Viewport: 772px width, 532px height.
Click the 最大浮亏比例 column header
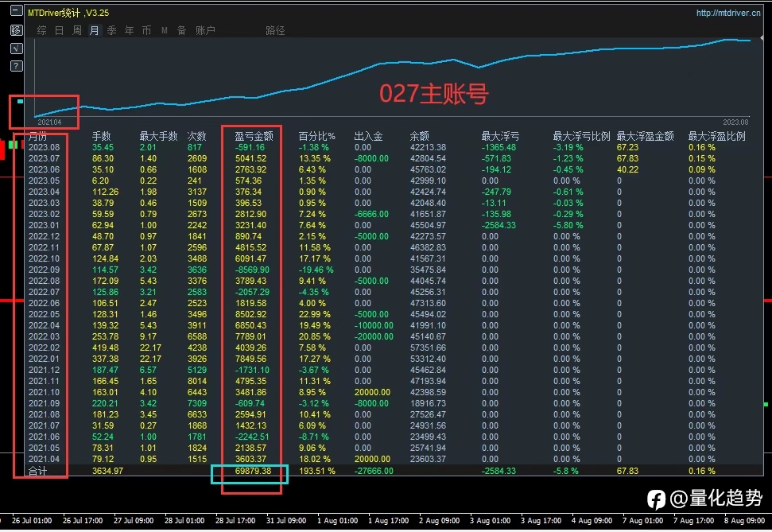(581, 136)
